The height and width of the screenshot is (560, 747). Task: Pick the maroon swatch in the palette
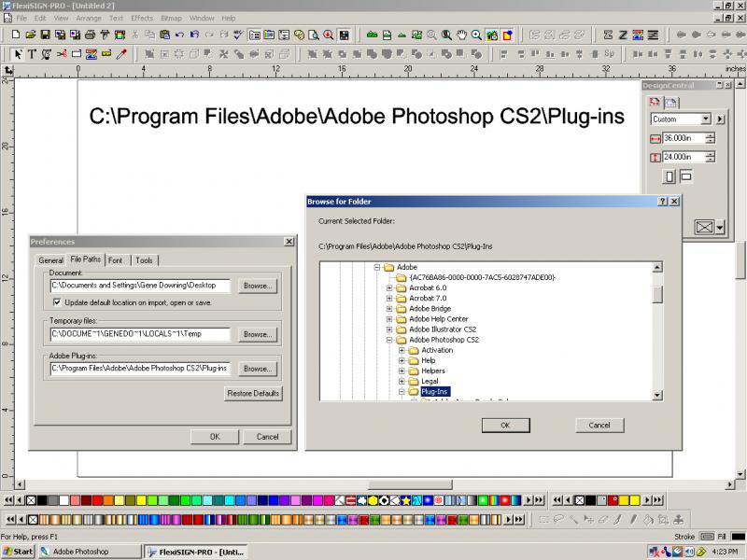86,500
